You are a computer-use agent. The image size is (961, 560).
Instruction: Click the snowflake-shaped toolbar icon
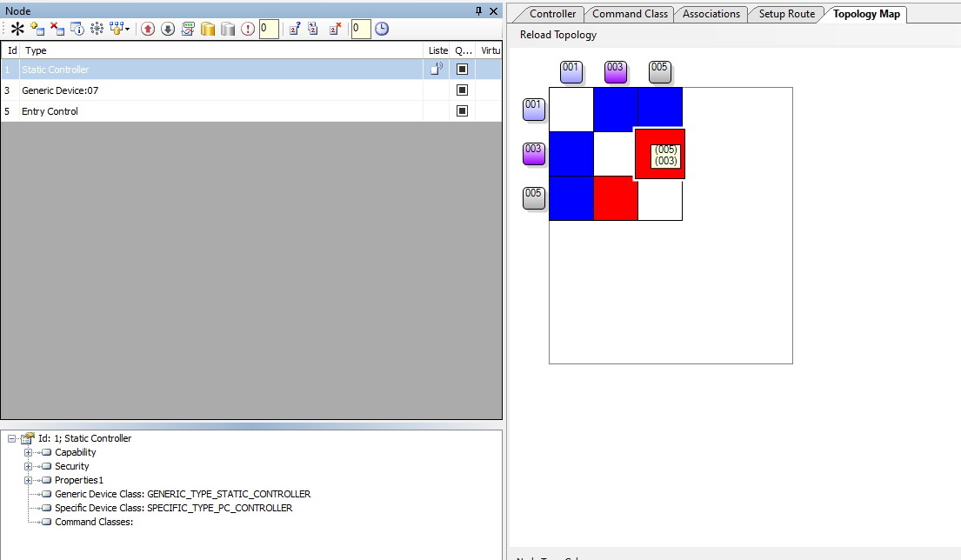coord(97,29)
